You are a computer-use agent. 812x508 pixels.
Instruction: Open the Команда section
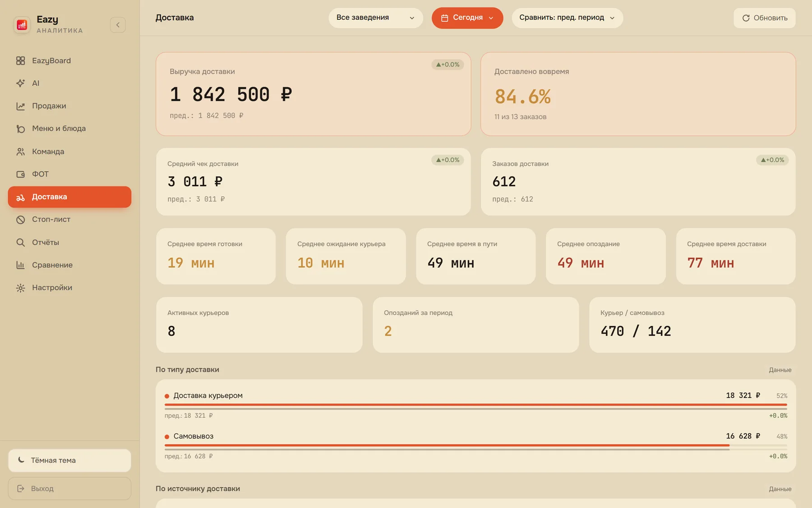tap(69, 152)
